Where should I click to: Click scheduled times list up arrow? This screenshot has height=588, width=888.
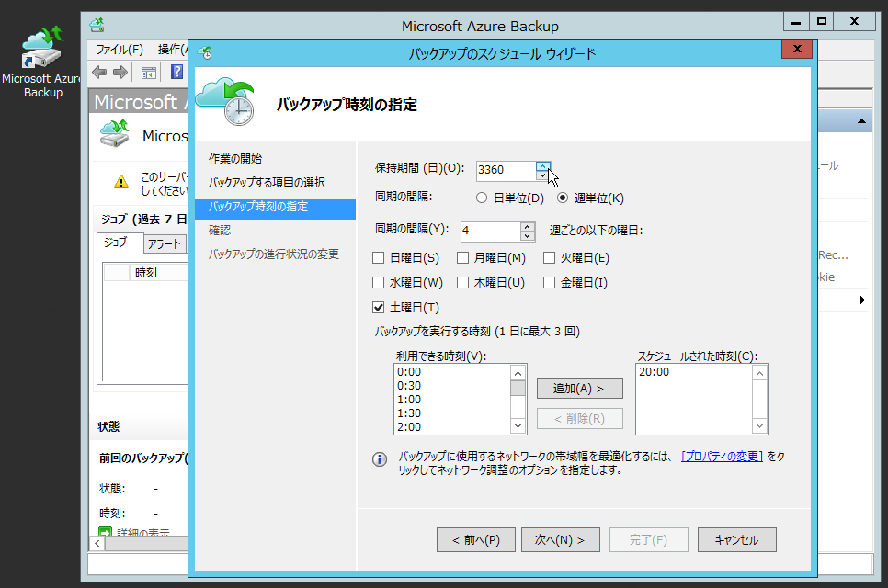[x=760, y=373]
